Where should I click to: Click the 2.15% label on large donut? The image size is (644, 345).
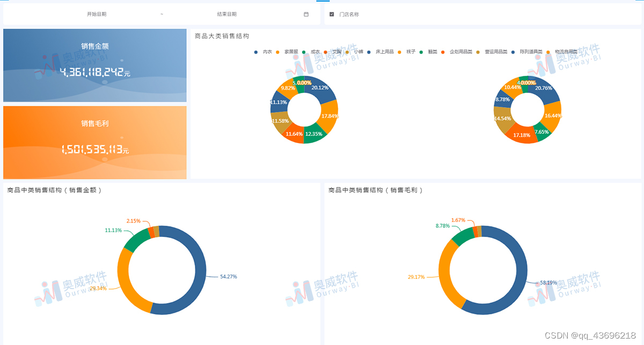click(133, 221)
